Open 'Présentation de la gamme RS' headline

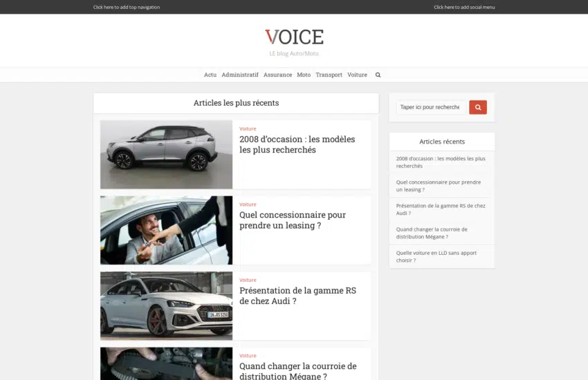point(297,296)
